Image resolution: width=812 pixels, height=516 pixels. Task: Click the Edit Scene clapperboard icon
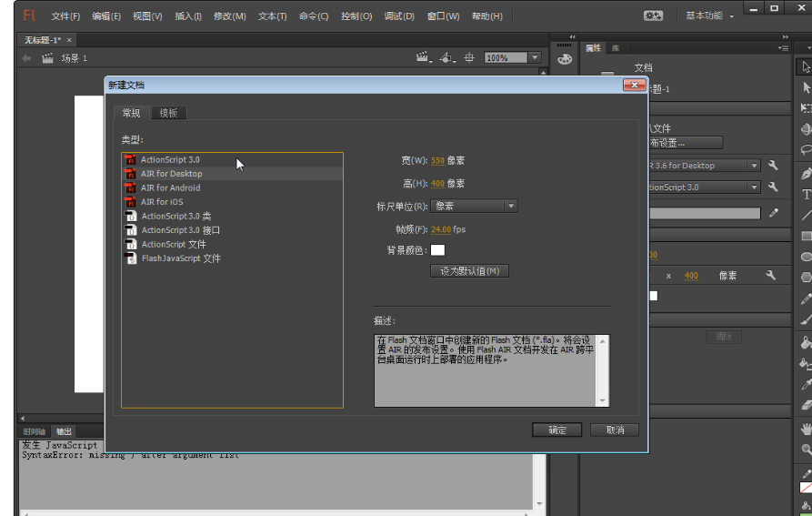coord(424,57)
